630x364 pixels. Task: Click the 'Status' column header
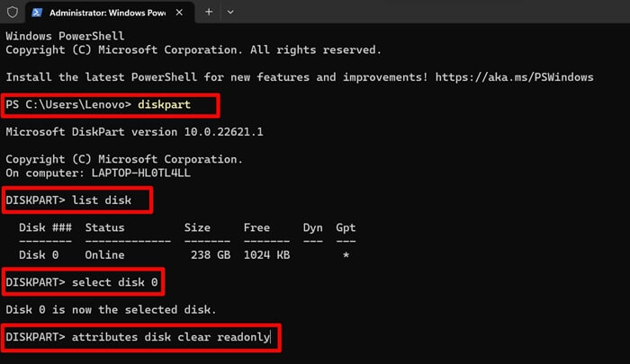tap(104, 227)
